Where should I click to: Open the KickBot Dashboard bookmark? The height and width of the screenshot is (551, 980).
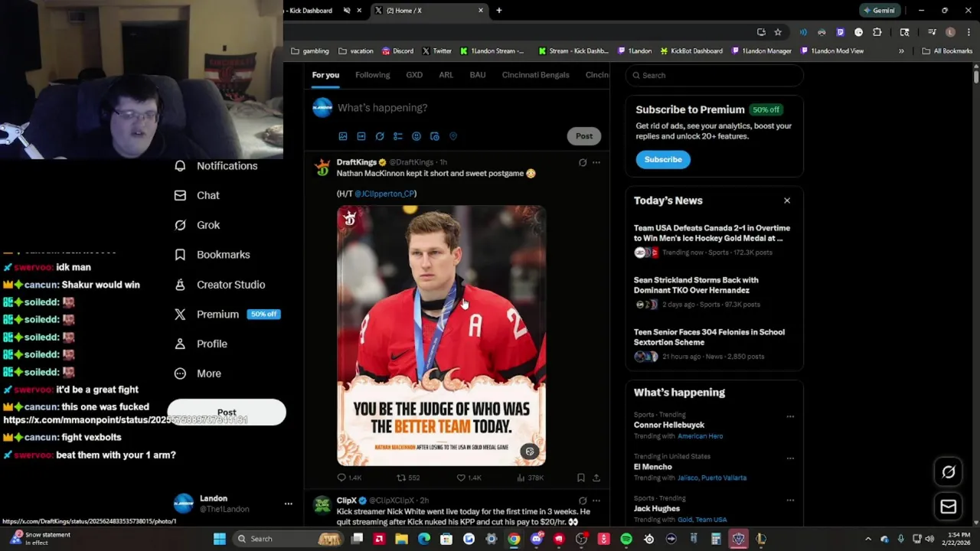click(x=691, y=51)
